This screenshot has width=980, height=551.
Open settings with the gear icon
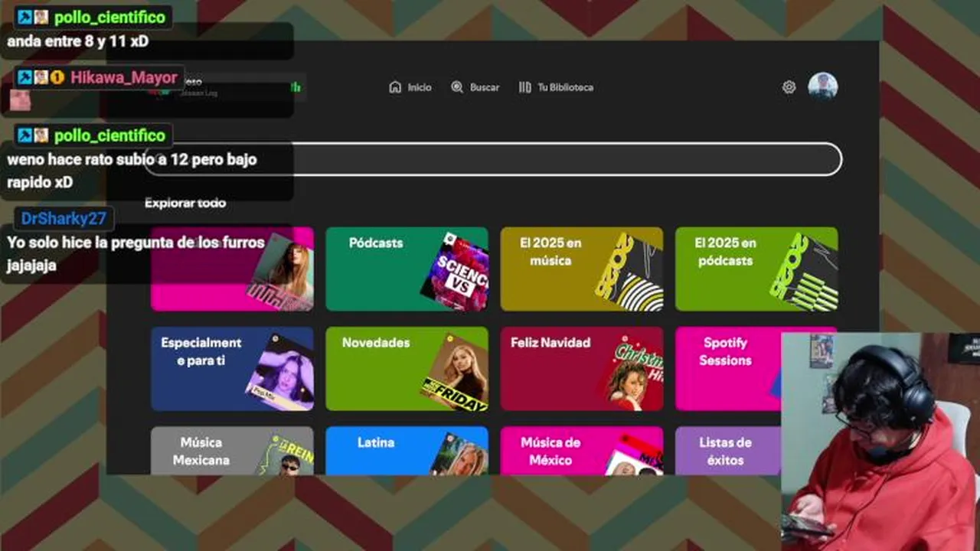point(789,87)
